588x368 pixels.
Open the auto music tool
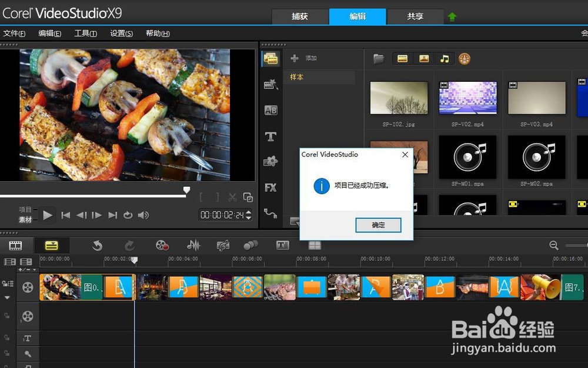click(223, 246)
